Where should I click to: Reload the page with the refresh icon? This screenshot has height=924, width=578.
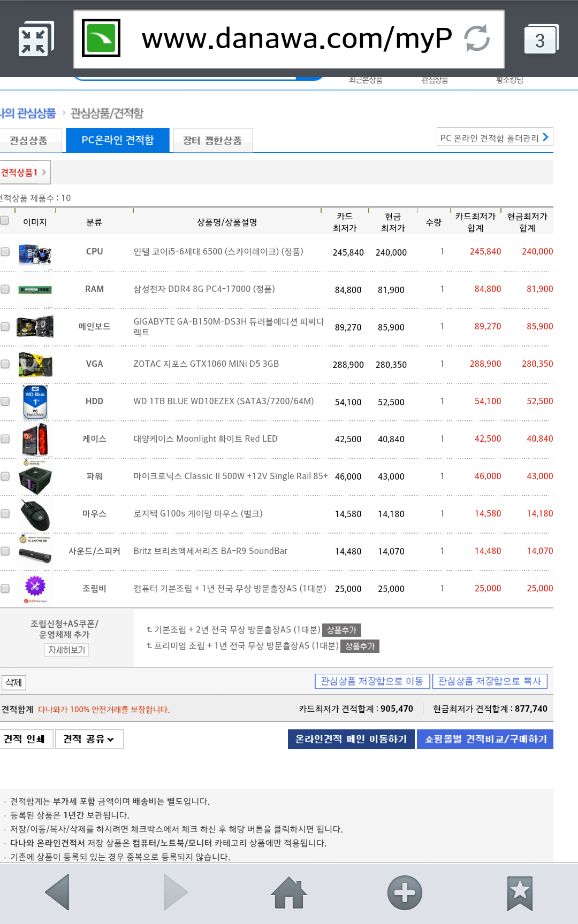(477, 38)
